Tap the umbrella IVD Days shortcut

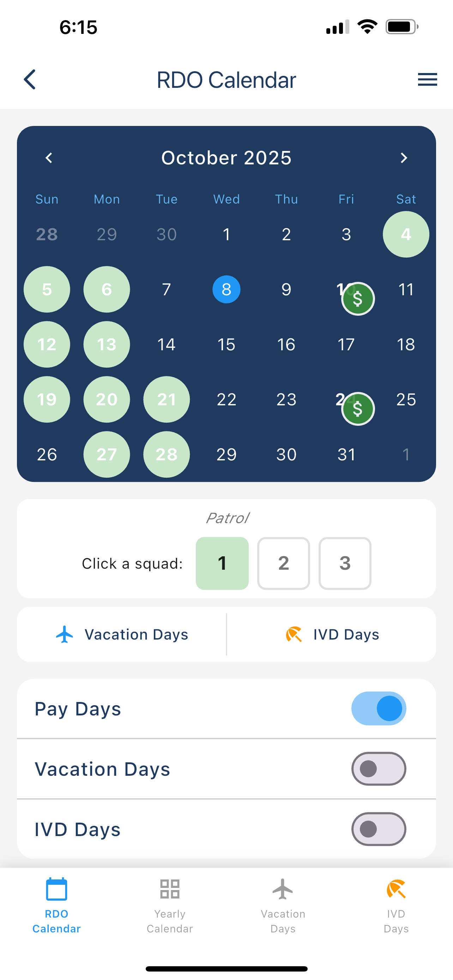(x=332, y=634)
